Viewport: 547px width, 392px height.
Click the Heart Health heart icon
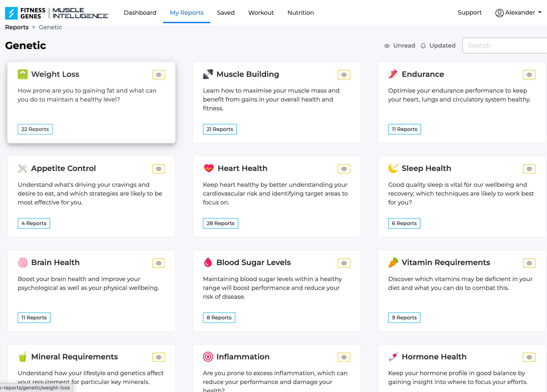click(209, 168)
